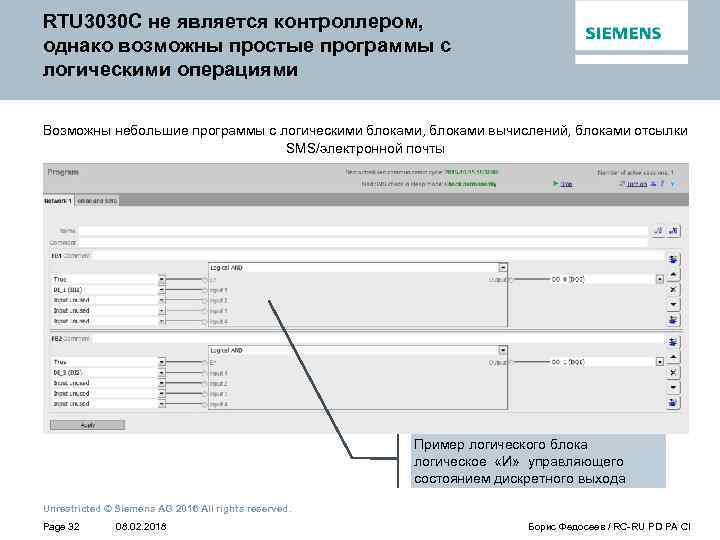Click the Apply button
This screenshot has height=540, width=720.
click(x=87, y=425)
